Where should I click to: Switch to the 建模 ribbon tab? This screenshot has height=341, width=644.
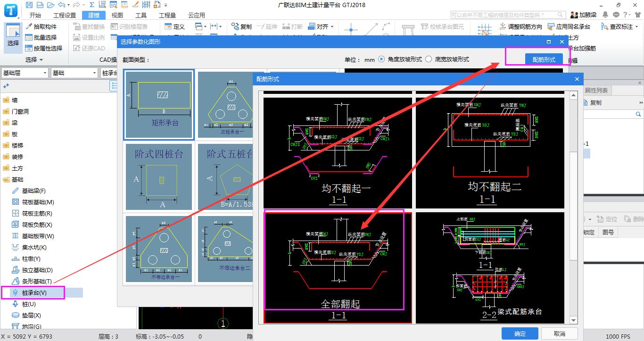pos(94,15)
